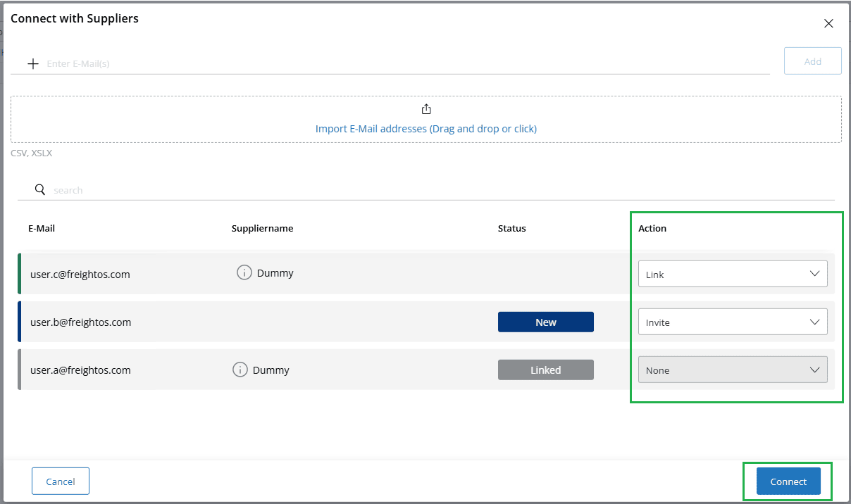Click the Status column header
851x504 pixels.
click(x=512, y=228)
